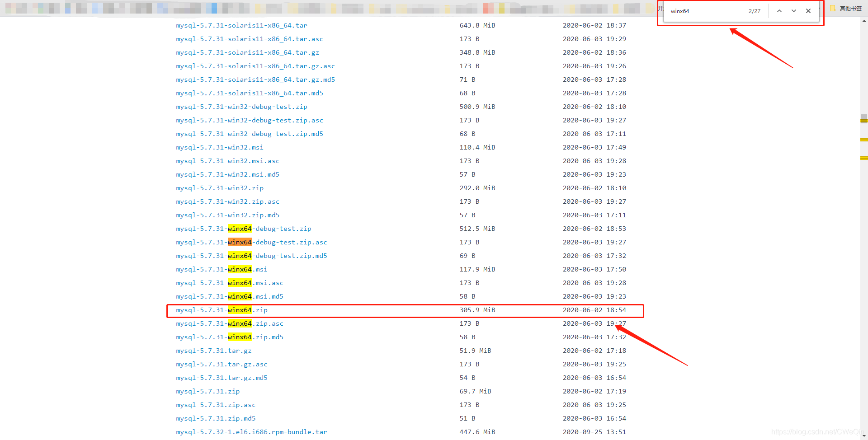Open mysql-5.7.31-solaris11-x86_64.tar link
The image size is (868, 440).
241,25
